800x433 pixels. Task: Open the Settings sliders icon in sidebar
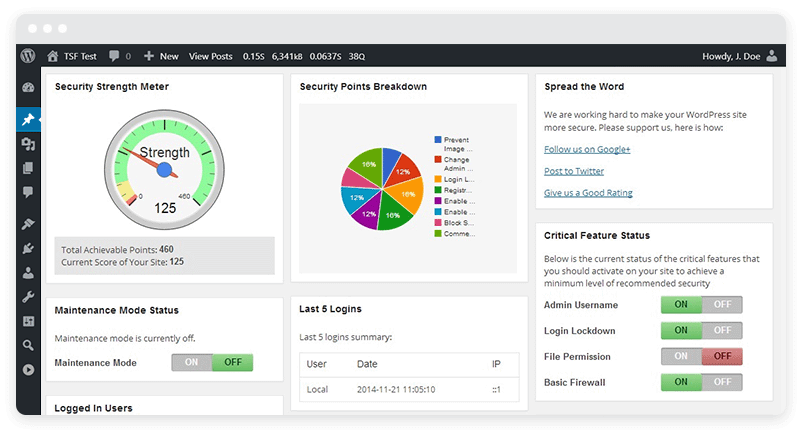(x=28, y=321)
